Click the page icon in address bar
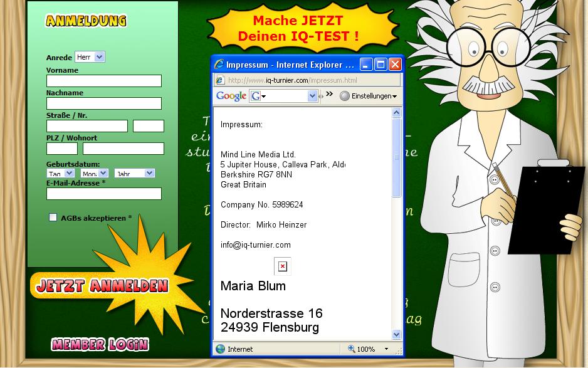This screenshot has height=368, width=588. click(220, 80)
